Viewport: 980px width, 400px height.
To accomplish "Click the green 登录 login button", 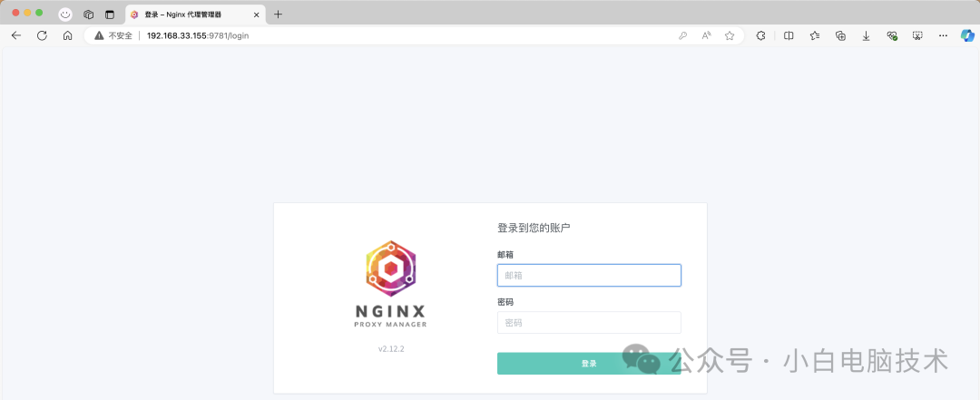I will (x=589, y=363).
